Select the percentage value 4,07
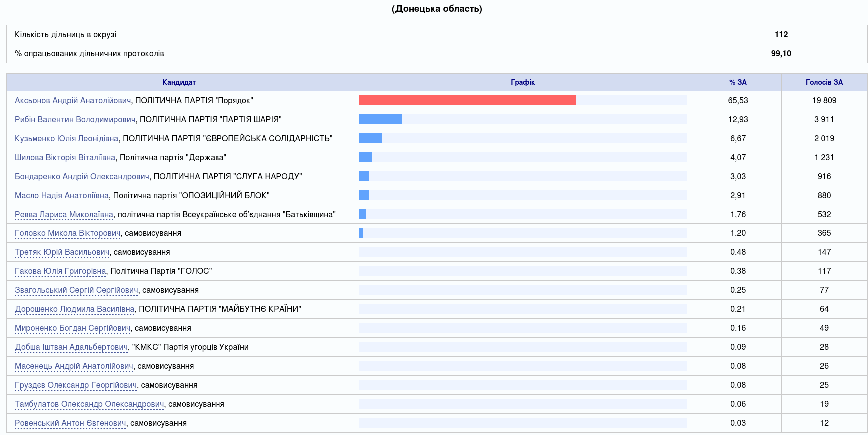 pyautogui.click(x=738, y=157)
